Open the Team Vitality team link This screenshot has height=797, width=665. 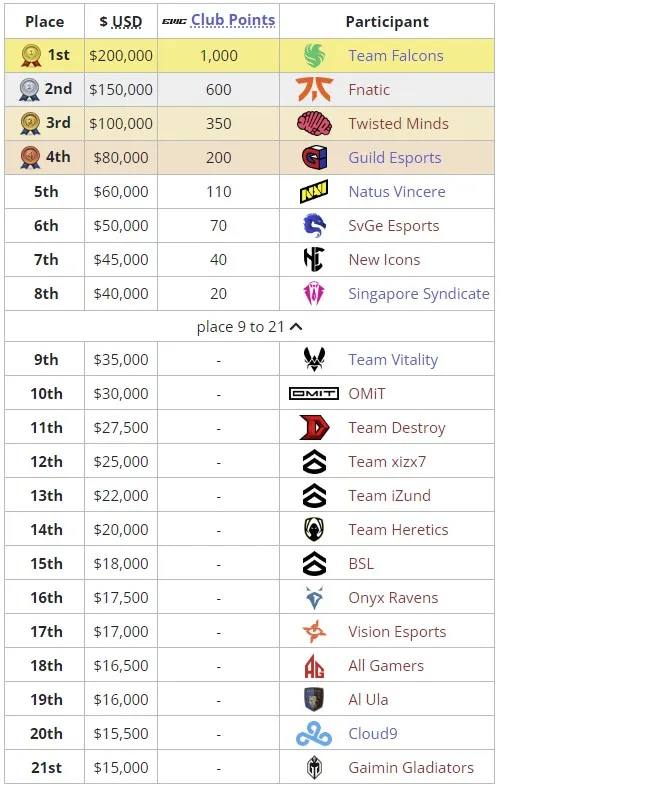point(393,360)
